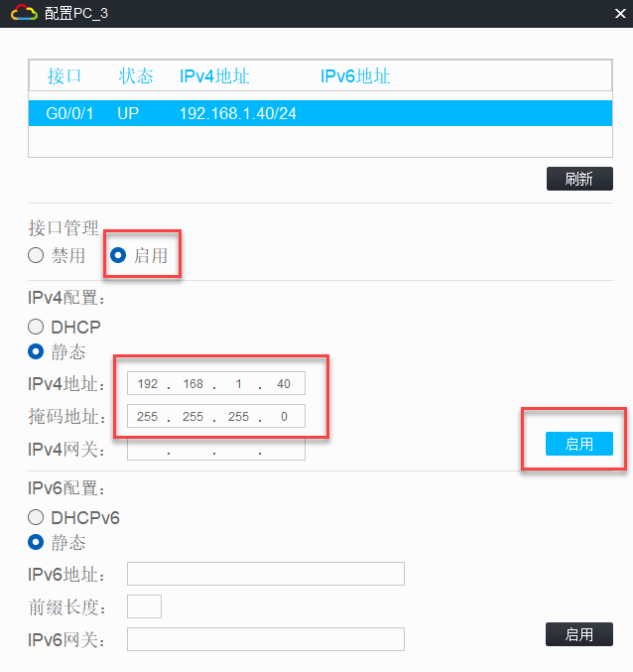Select the 禁用 interface radio button
Screen dimensions: 633x672
(x=37, y=255)
